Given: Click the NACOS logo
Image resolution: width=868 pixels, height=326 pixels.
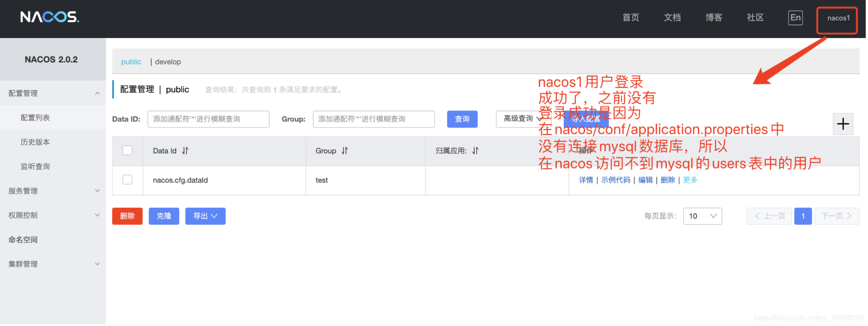Looking at the screenshot, I should pos(50,17).
